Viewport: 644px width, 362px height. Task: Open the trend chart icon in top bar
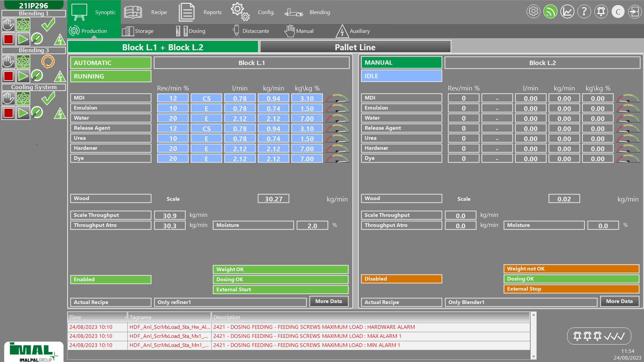tap(567, 12)
